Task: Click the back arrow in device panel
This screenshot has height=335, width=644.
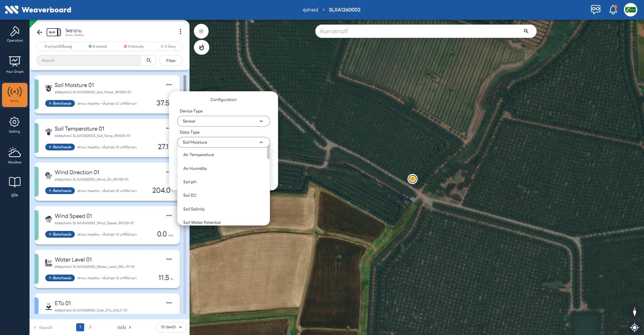Action: [x=40, y=32]
